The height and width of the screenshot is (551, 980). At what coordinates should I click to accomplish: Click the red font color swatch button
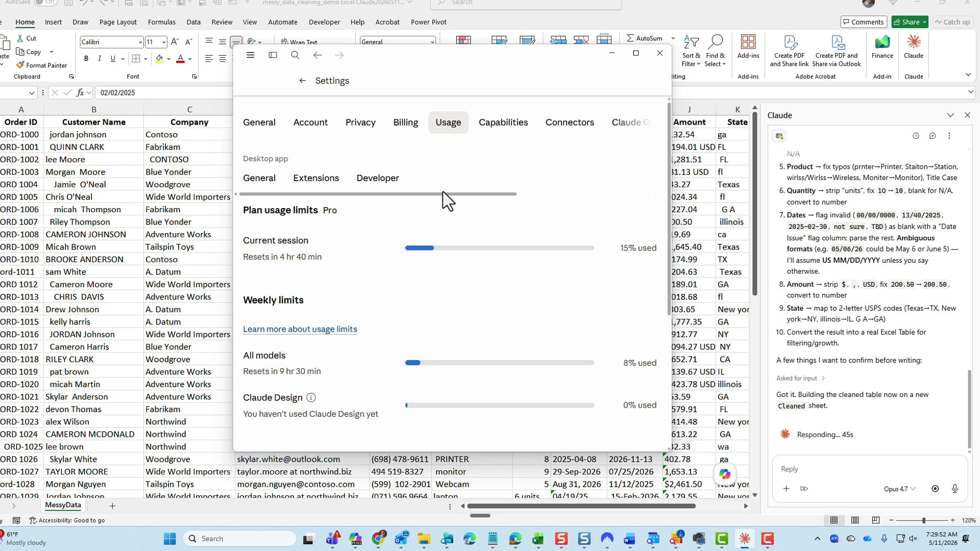click(x=180, y=59)
